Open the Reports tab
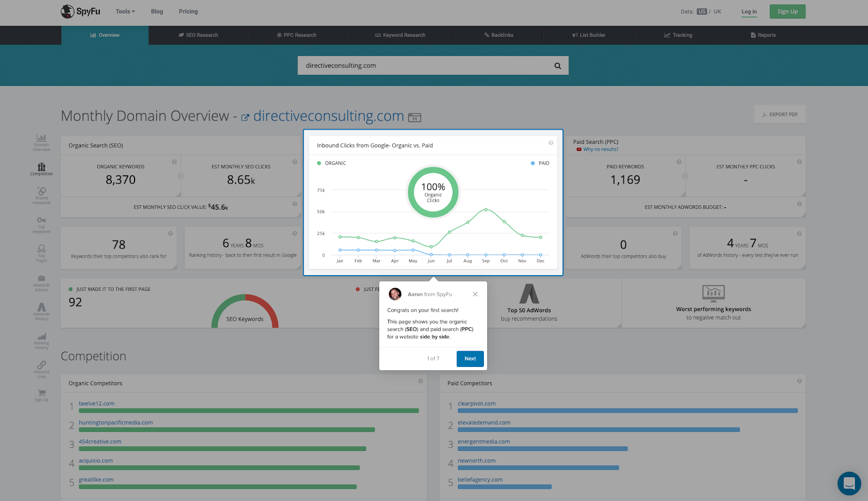Image resolution: width=868 pixels, height=501 pixels. tap(763, 35)
